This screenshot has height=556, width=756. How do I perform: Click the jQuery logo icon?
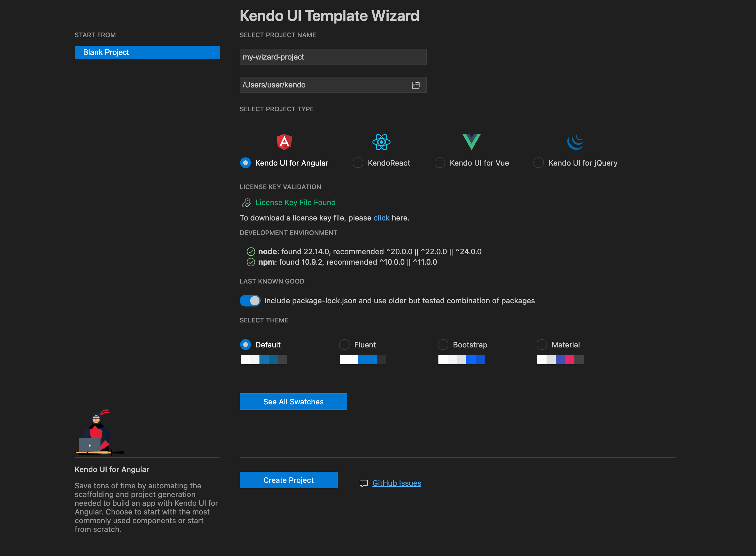(x=575, y=142)
